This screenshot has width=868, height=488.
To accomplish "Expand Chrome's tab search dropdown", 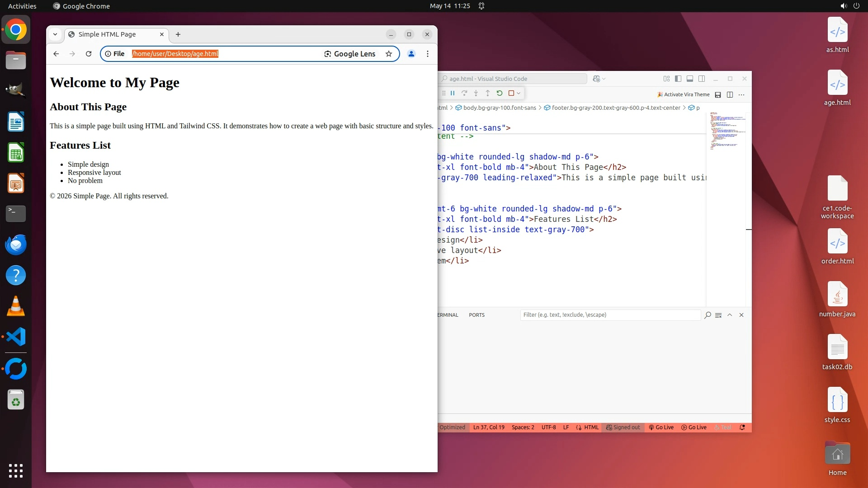I will (x=55, y=34).
